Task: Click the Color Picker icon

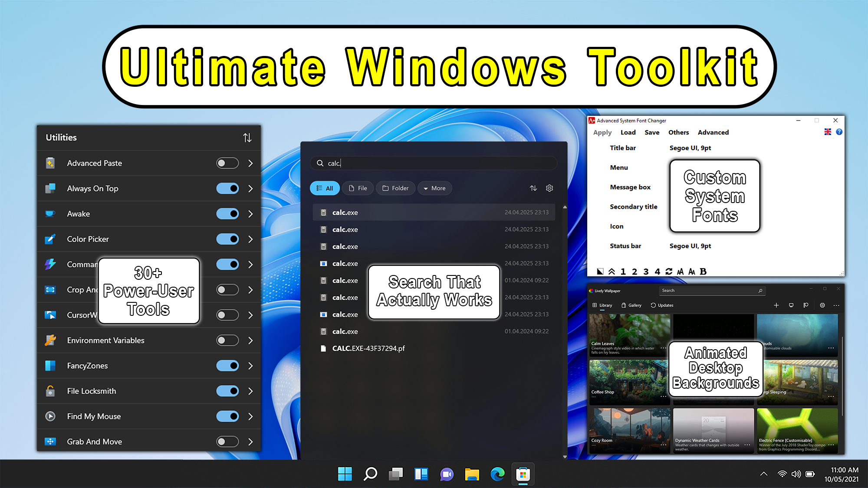Action: point(50,239)
